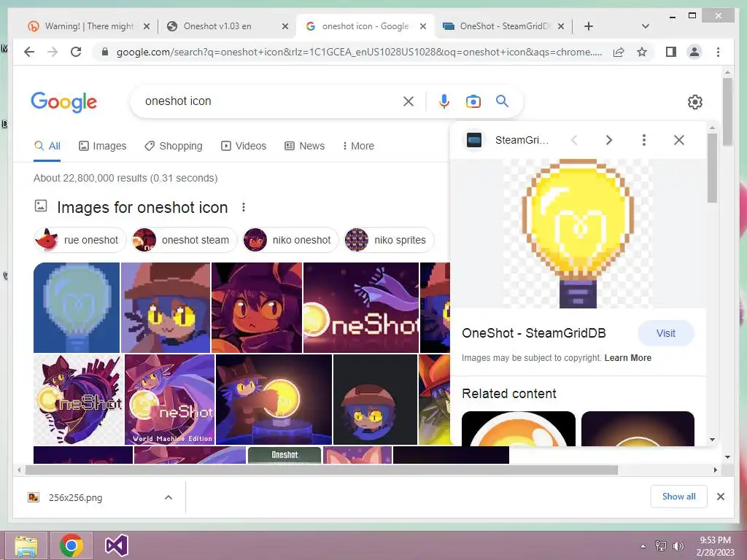The width and height of the screenshot is (747, 560).
Task: Click the 'niko sprites' suggestion chip
Action: tap(389, 240)
